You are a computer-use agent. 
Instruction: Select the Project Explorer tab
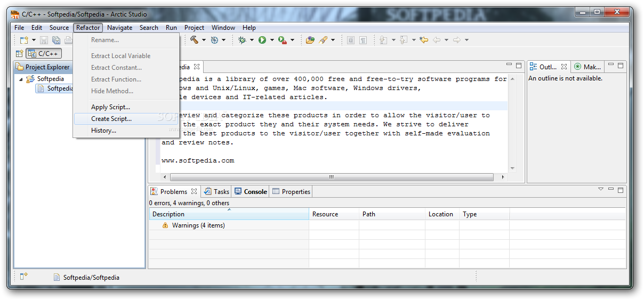[43, 67]
